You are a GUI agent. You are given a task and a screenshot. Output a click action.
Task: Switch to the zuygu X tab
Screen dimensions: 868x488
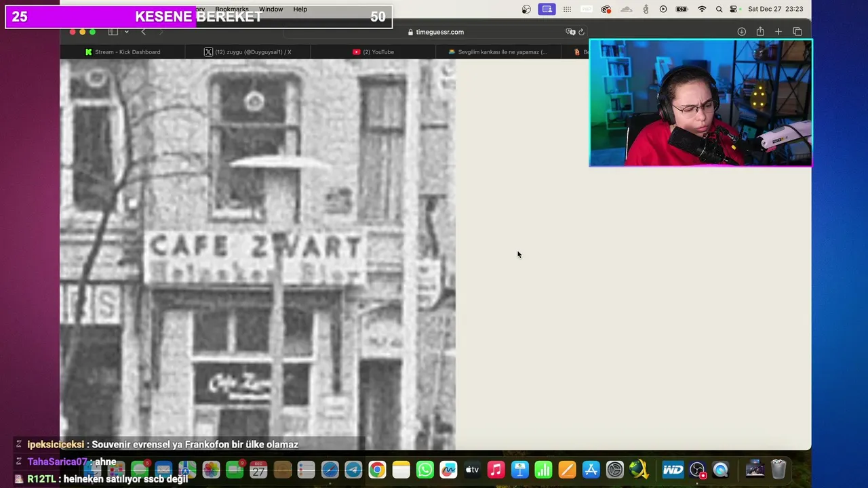[x=248, y=52]
